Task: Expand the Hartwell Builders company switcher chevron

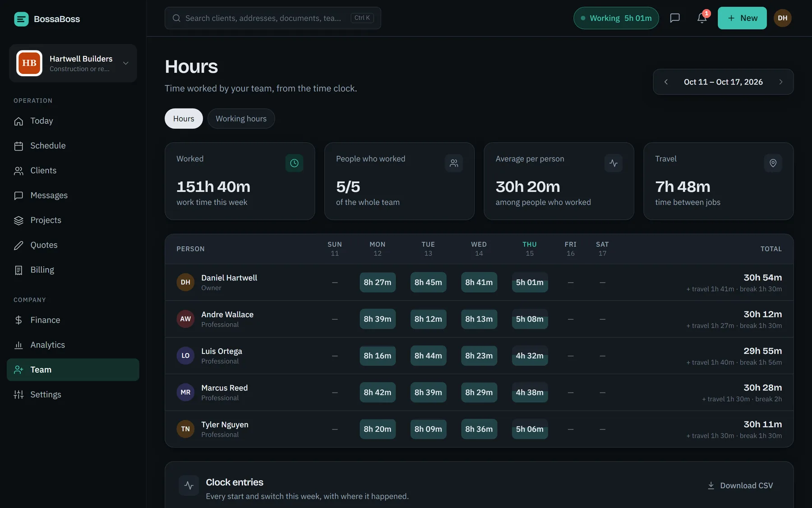Action: point(126,63)
